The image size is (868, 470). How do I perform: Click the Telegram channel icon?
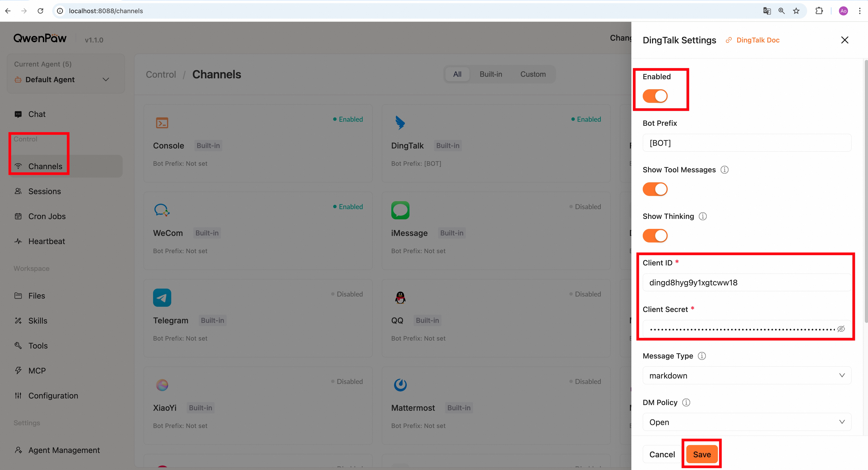point(162,297)
